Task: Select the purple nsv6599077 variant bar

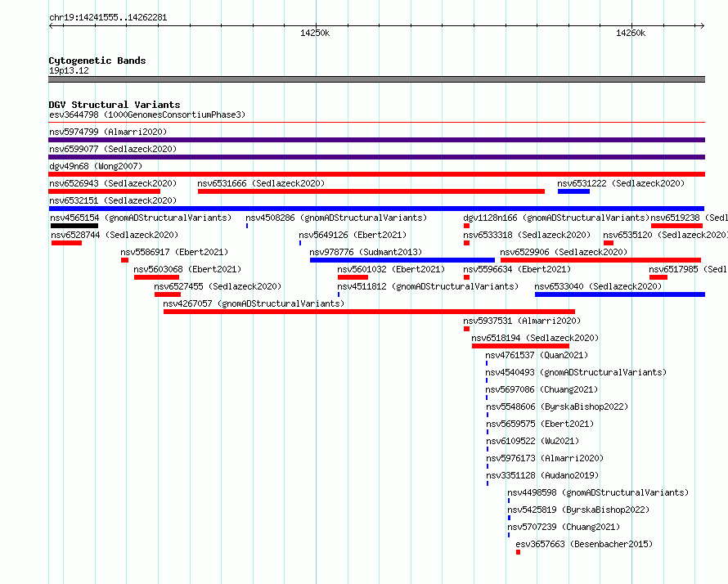Action: [x=376, y=157]
